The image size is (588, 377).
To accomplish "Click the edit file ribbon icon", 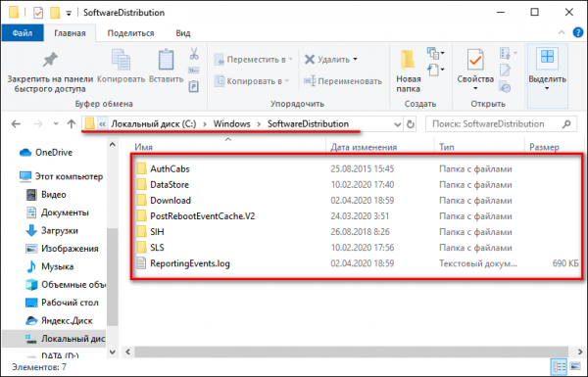I will point(505,71).
